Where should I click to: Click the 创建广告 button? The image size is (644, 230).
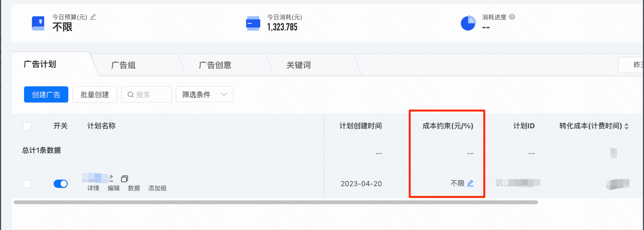pyautogui.click(x=46, y=94)
